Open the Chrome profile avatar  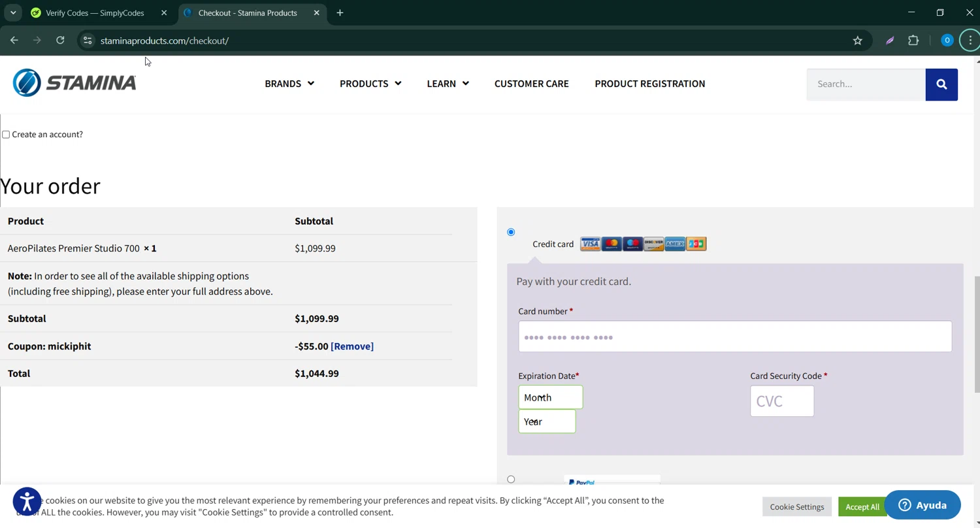point(947,41)
